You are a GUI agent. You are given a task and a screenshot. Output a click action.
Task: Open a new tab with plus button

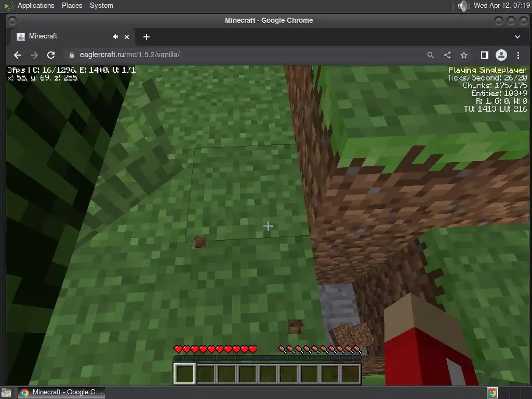coord(146,37)
